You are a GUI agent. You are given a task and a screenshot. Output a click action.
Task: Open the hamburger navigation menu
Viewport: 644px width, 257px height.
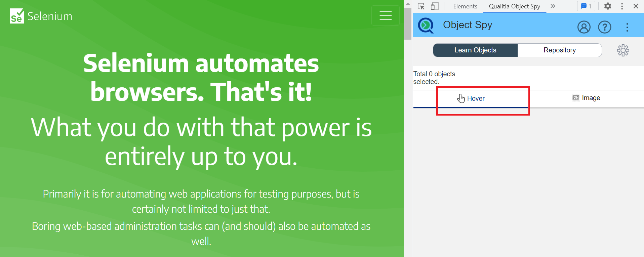385,16
